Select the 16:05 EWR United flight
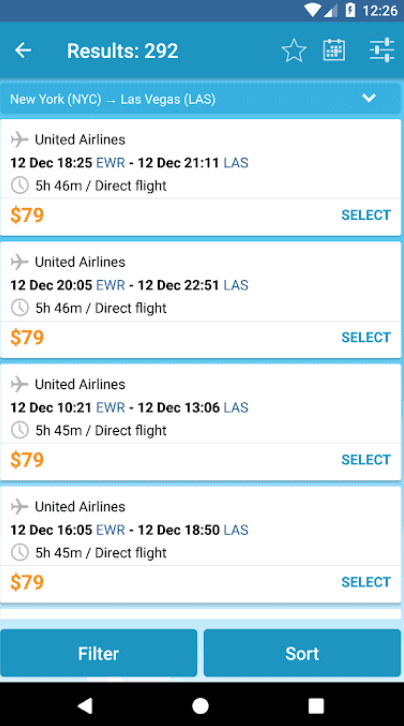 tap(366, 582)
